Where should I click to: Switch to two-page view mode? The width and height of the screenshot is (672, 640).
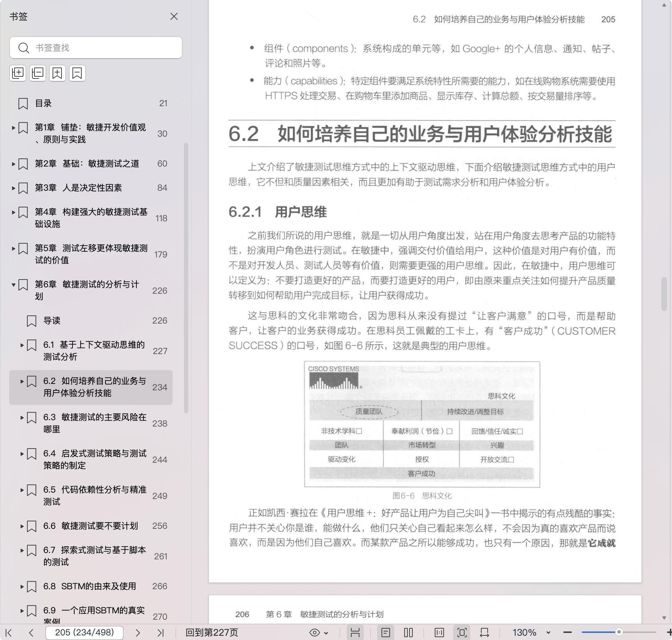coord(408,633)
